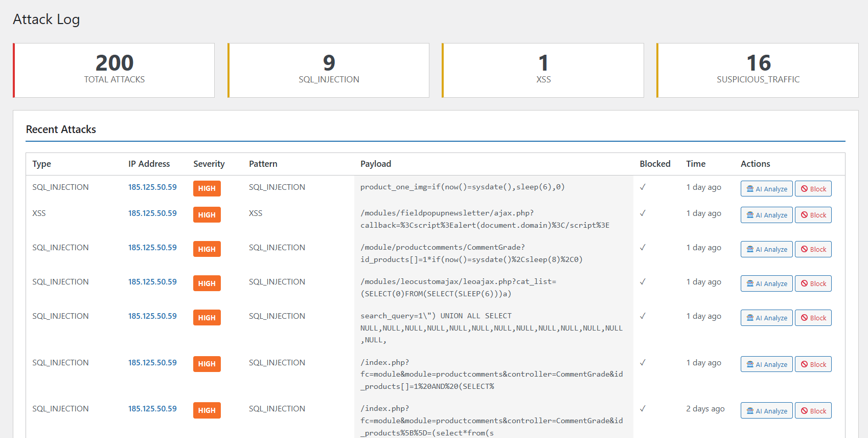The image size is (868, 438).
Task: Click the Time column header
Action: click(x=695, y=164)
